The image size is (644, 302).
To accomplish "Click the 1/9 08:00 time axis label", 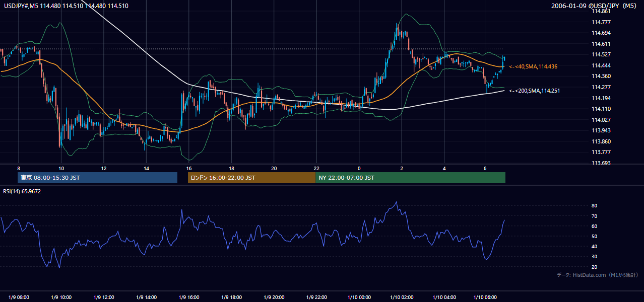I will pyautogui.click(x=19, y=297).
